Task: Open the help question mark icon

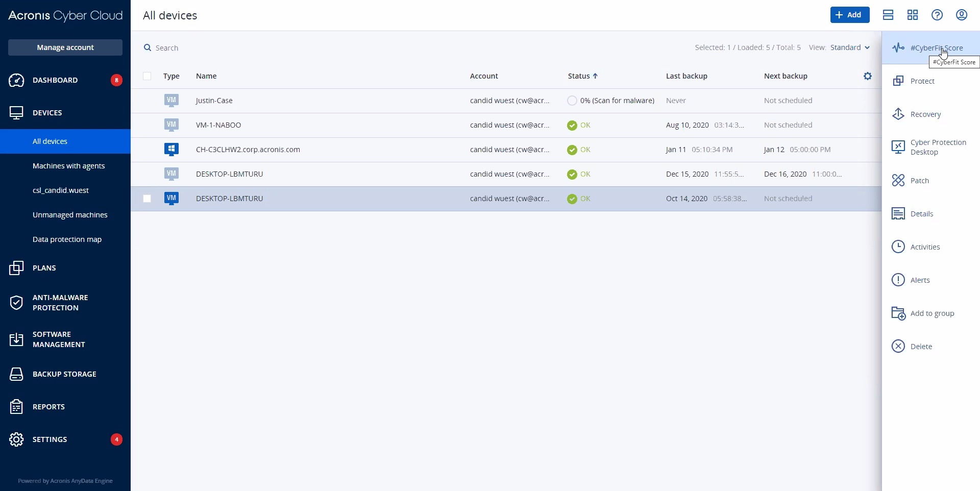Action: (937, 15)
